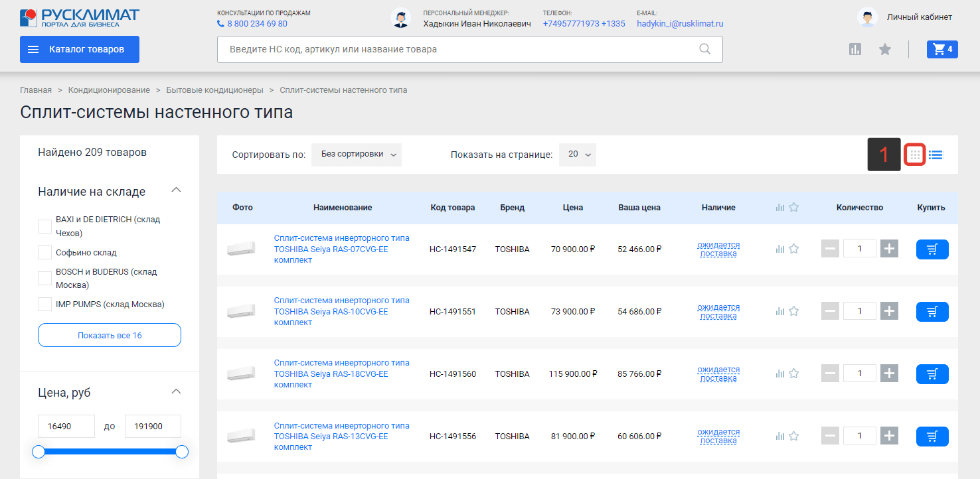Switch to list view

pos(936,155)
